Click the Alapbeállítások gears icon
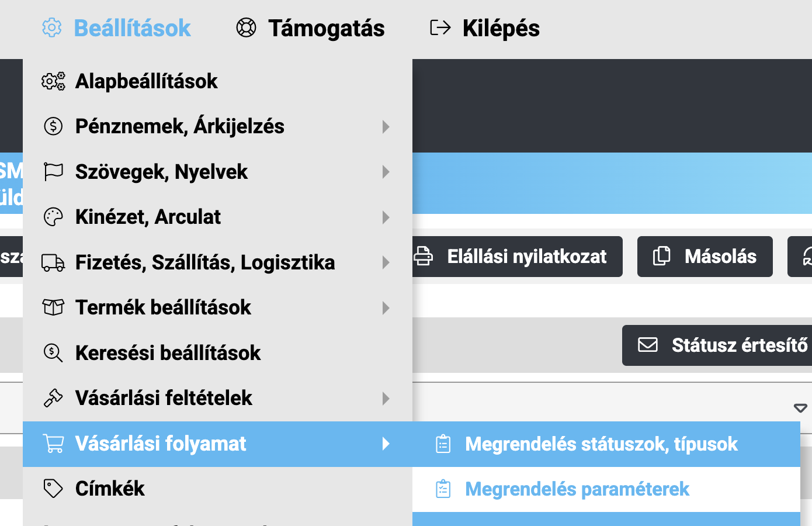The width and height of the screenshot is (812, 526). pyautogui.click(x=53, y=81)
